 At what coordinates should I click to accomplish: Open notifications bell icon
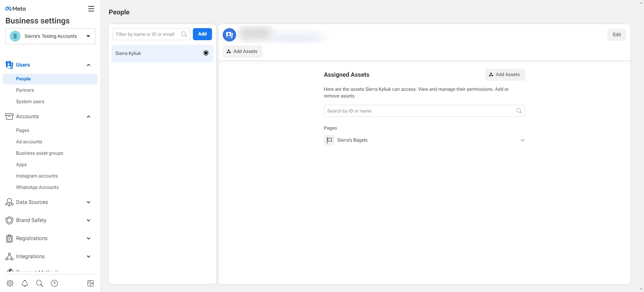click(x=25, y=283)
